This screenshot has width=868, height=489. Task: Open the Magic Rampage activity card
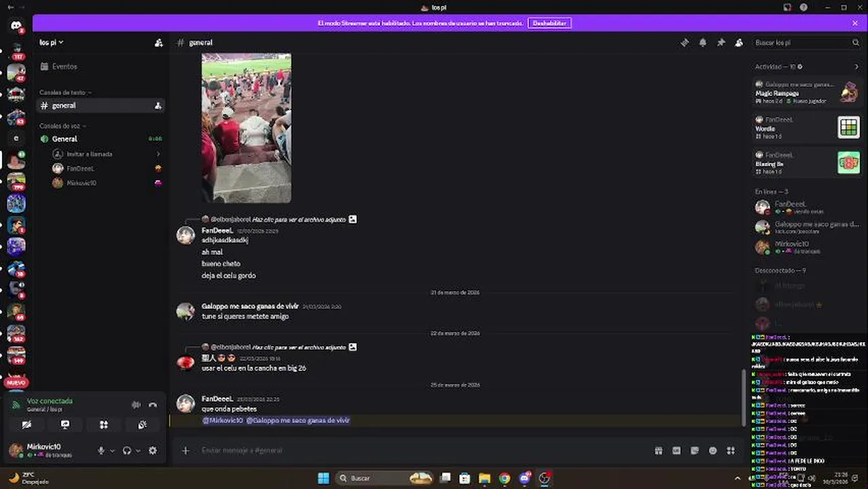pyautogui.click(x=808, y=92)
